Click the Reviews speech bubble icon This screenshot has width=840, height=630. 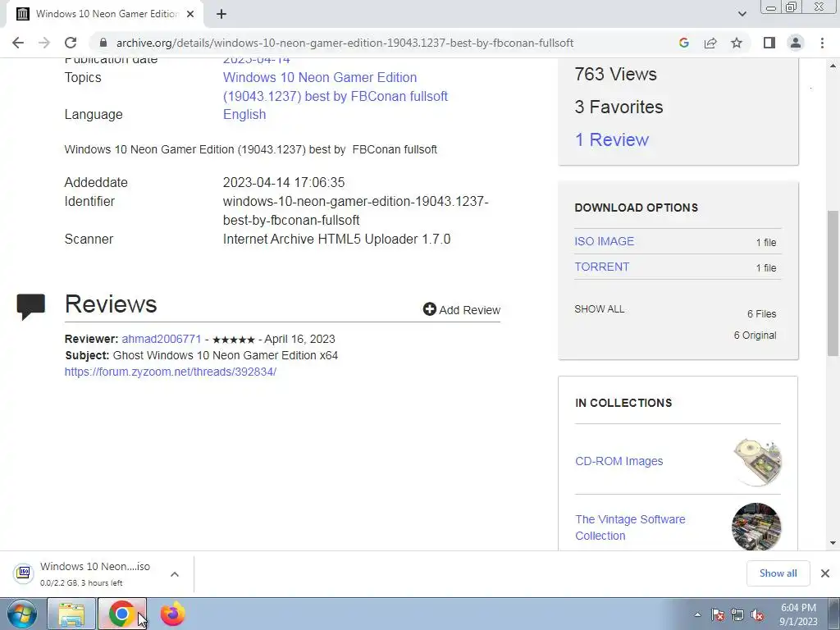pyautogui.click(x=30, y=307)
